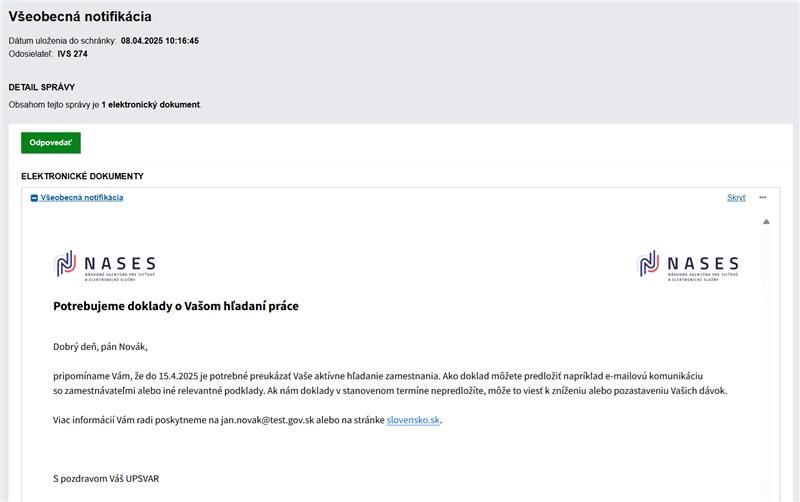Hide the document via Skryť link
Screen dimensions: 800x502
[x=735, y=198]
